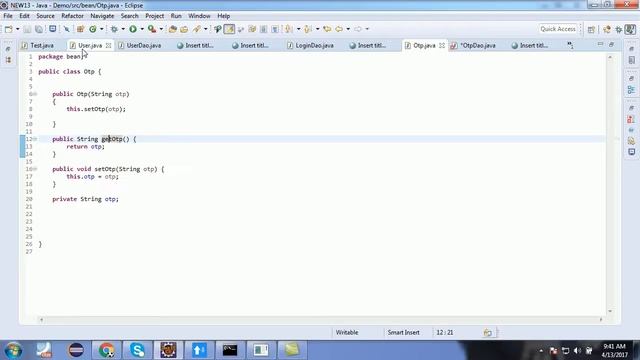Open the External Tools dropdown arrow
Viewport: 640px width, 360px height.
[161, 29]
